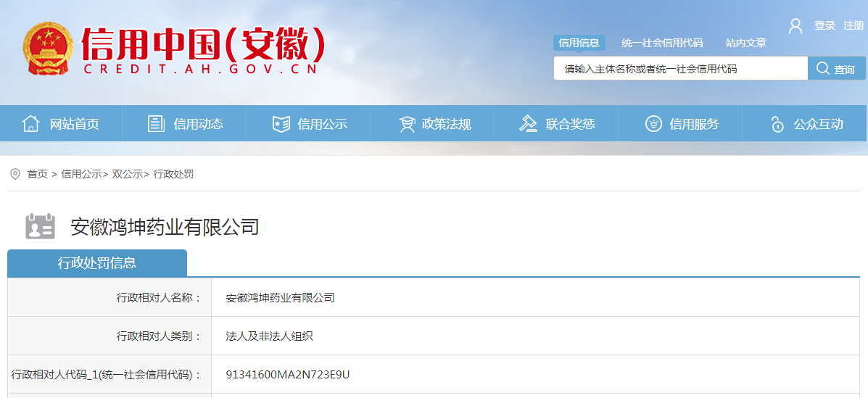Image resolution: width=868 pixels, height=398 pixels.
Task: Open 公众互动 menu item
Action: coord(819,124)
